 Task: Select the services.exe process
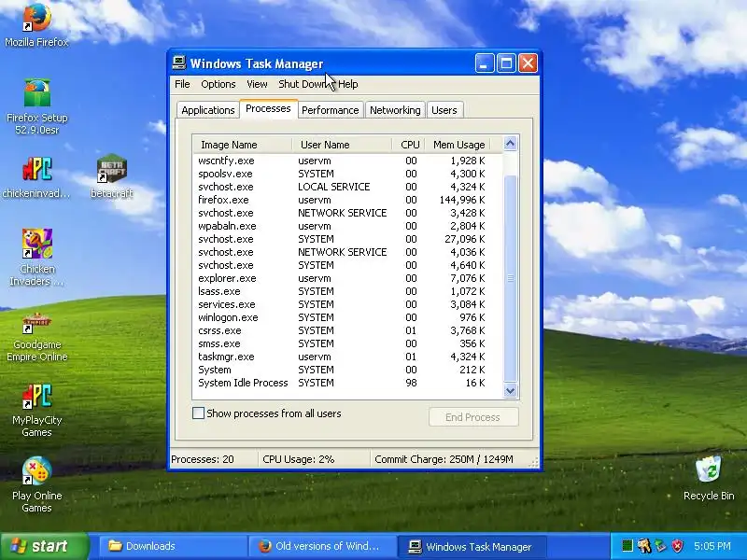(x=347, y=304)
